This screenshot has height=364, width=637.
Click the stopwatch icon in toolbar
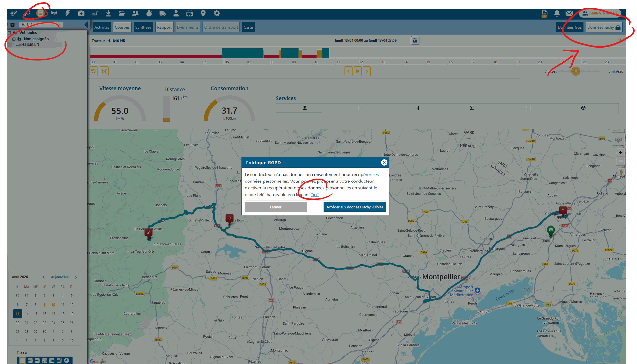click(149, 13)
